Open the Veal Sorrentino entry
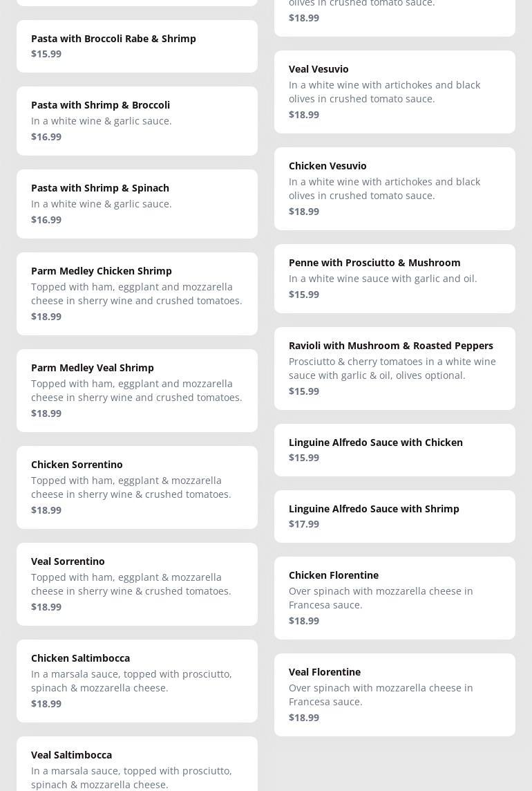 (137, 584)
